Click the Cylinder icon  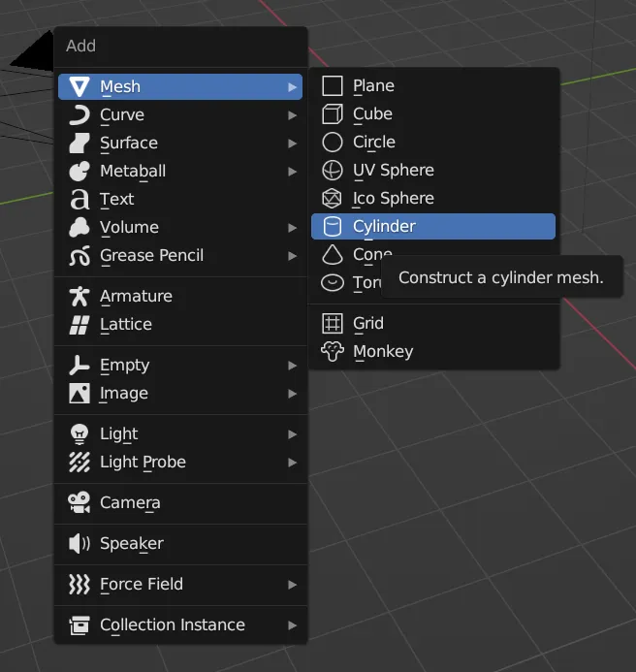pyautogui.click(x=333, y=226)
